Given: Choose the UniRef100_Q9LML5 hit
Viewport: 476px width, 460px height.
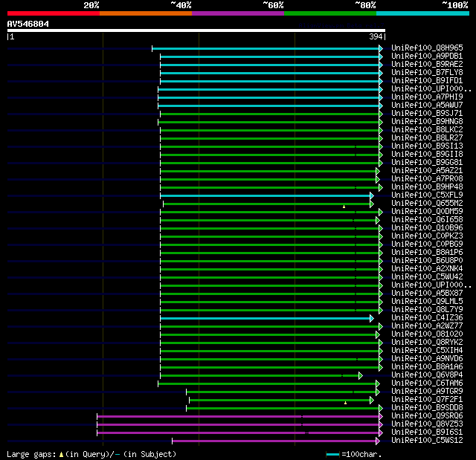Looking at the screenshot, I should tap(427, 302).
